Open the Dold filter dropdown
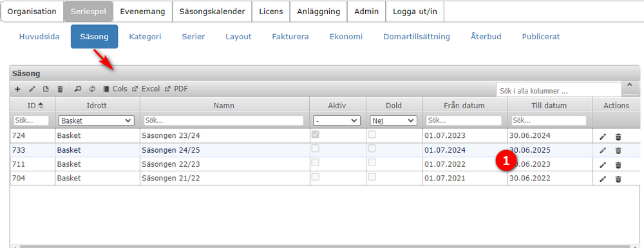 [x=393, y=120]
